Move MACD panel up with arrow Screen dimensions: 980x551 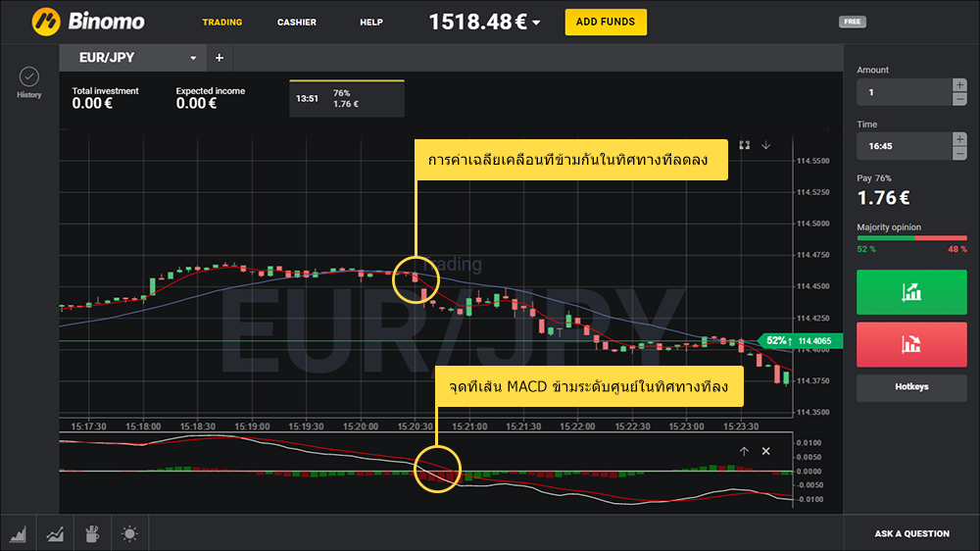pyautogui.click(x=744, y=451)
